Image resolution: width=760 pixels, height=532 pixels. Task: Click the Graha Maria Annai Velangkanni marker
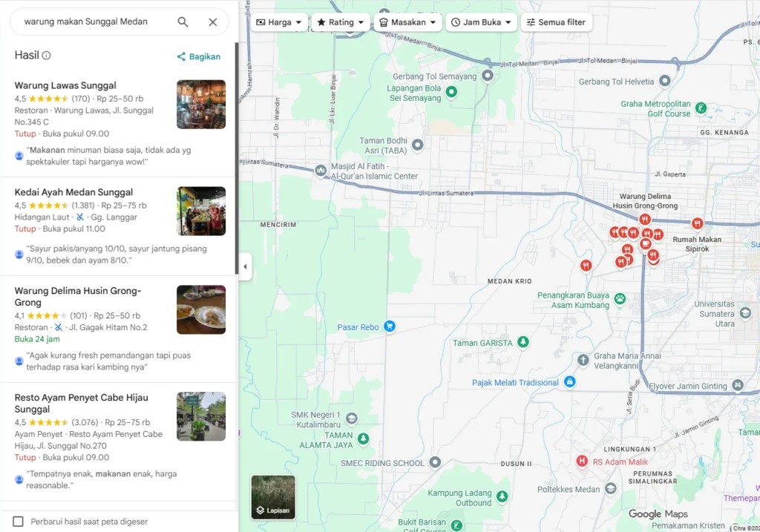point(583,360)
